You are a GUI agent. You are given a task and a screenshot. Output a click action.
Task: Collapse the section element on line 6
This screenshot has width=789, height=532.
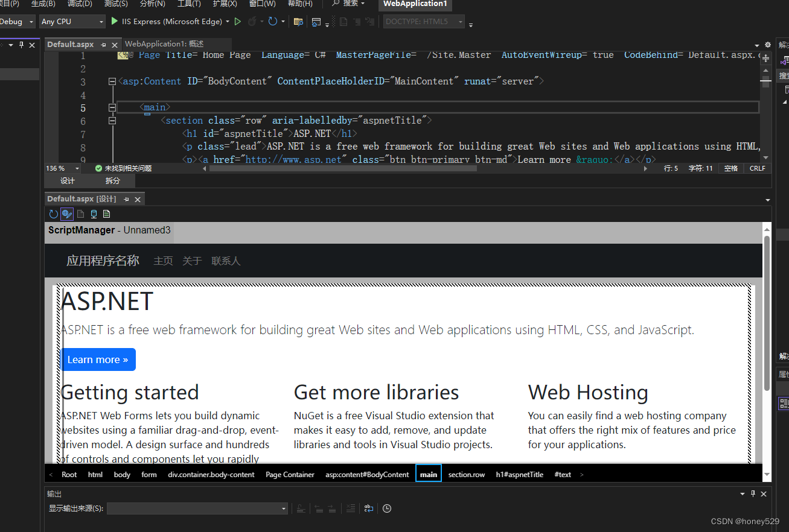pos(112,121)
